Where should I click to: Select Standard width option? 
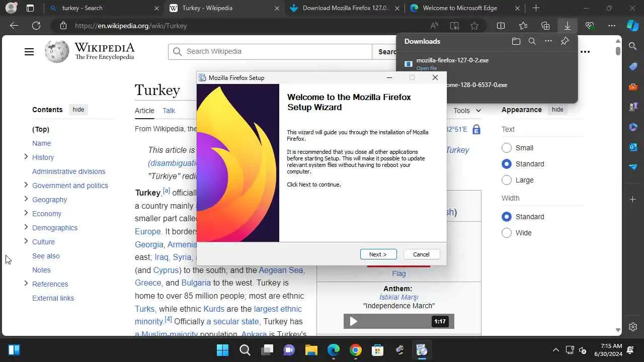click(507, 217)
